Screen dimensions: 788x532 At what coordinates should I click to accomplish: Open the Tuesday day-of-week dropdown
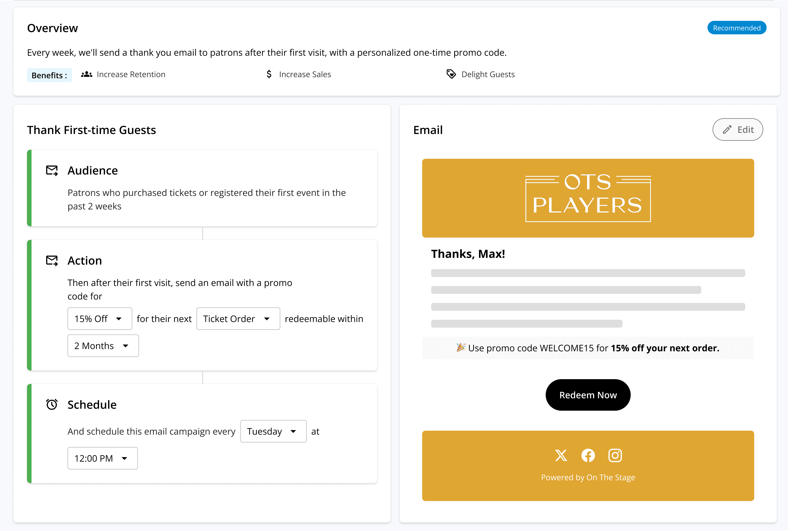[273, 431]
